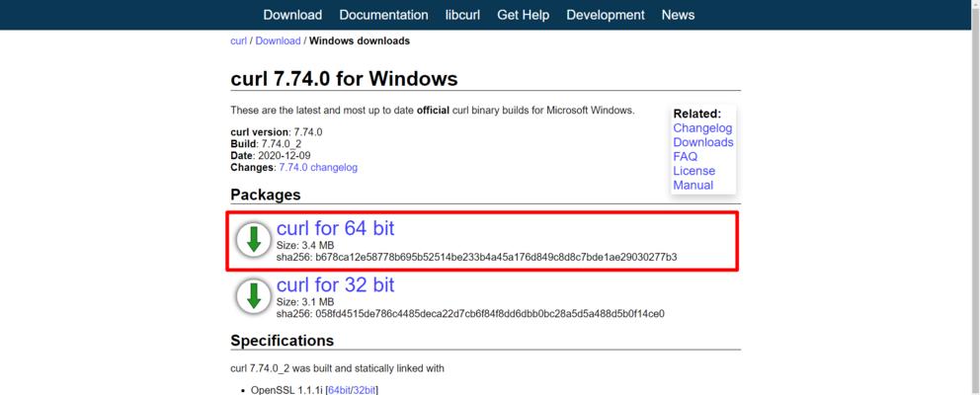Click the green download arrow for 32 bit
The height and width of the screenshot is (395, 980).
[x=253, y=297]
